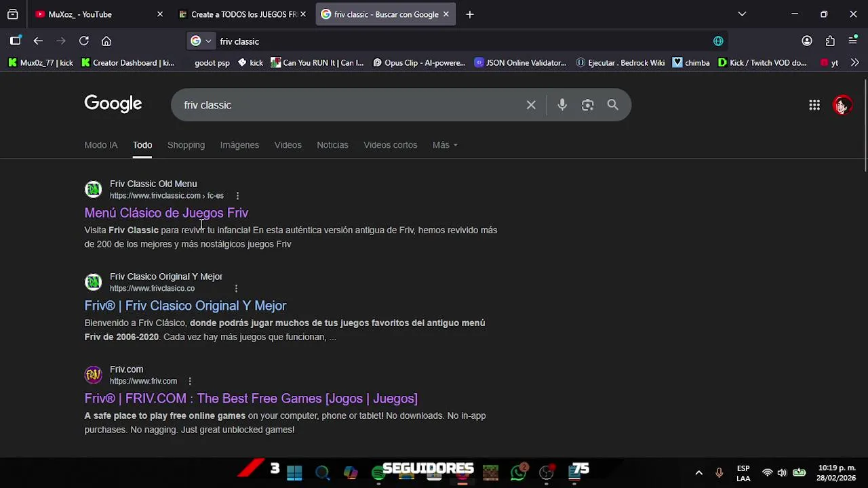The width and height of the screenshot is (868, 488).
Task: Open a new tab with plus button
Action: [x=470, y=14]
